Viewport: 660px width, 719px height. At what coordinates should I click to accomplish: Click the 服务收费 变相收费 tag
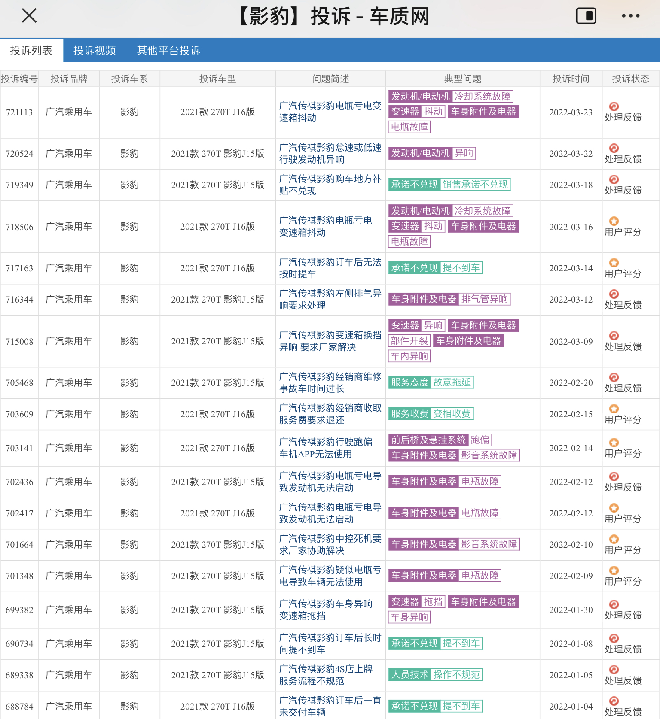coord(431,414)
